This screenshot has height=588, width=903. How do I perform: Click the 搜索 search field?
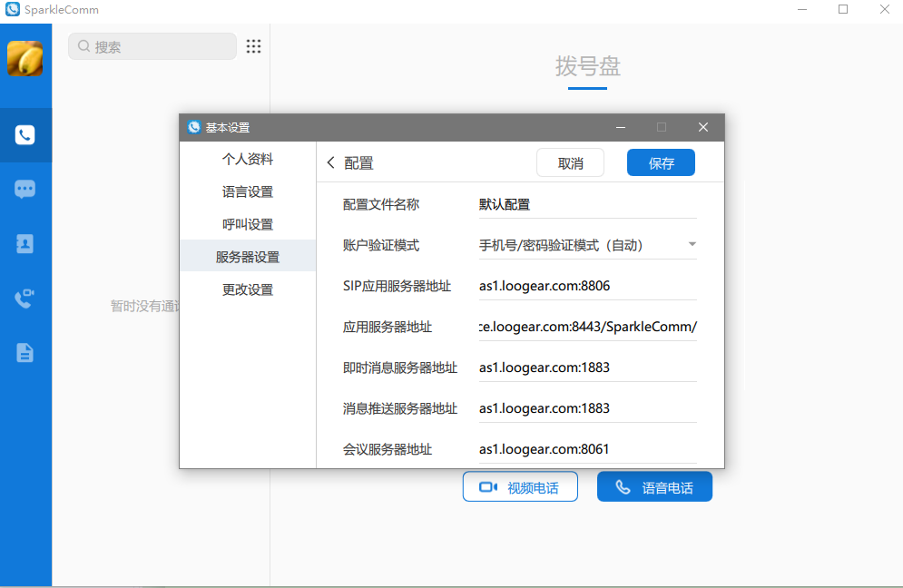[x=154, y=46]
